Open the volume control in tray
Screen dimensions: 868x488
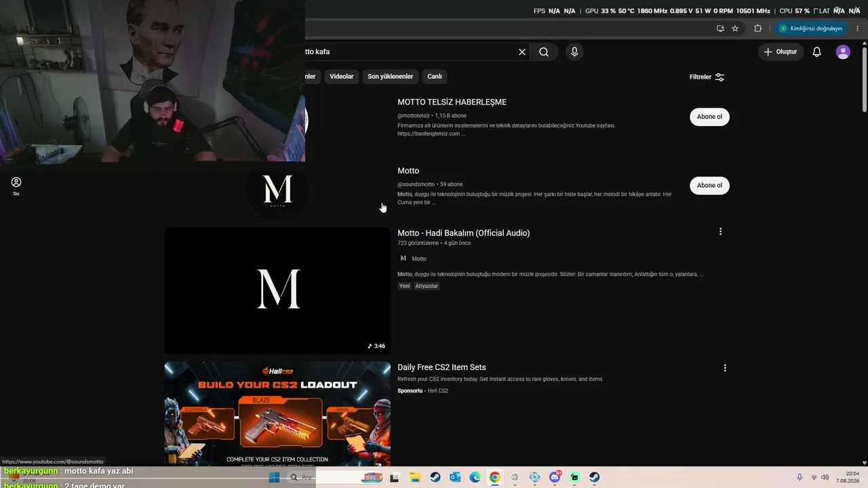(x=825, y=477)
